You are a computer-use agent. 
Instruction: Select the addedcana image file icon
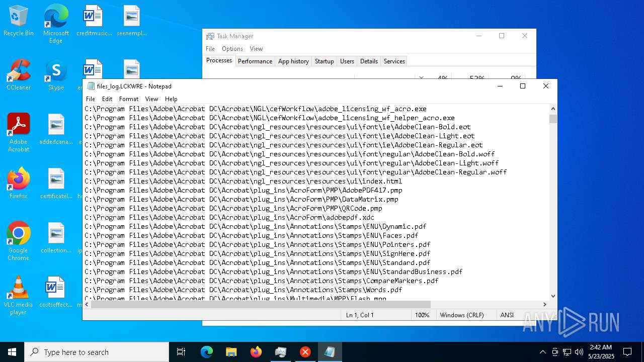tap(56, 130)
